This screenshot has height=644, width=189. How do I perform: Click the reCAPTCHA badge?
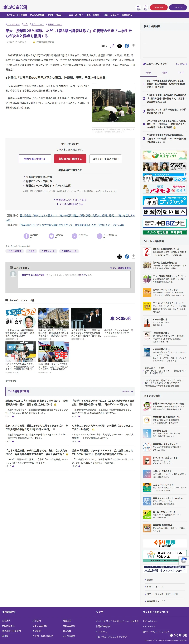click(x=184, y=561)
